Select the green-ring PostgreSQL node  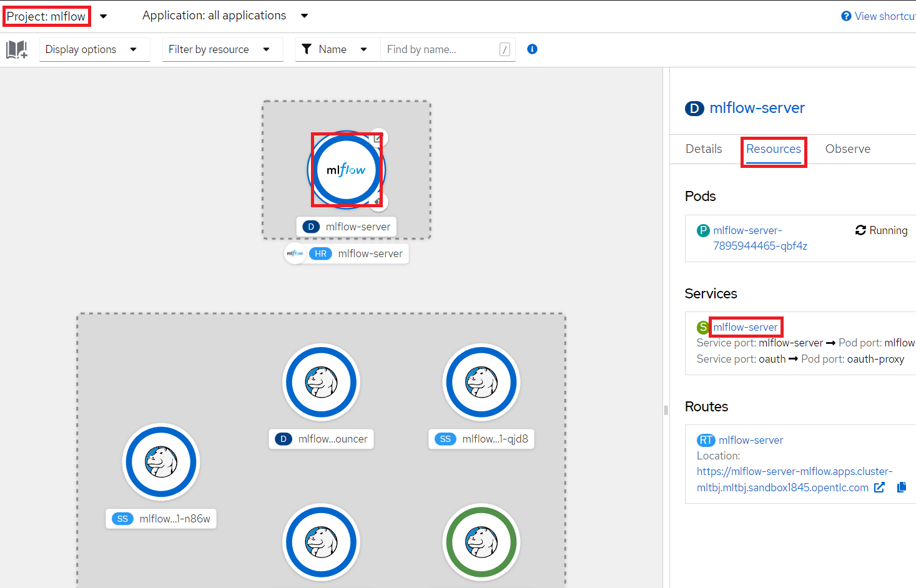coord(481,542)
